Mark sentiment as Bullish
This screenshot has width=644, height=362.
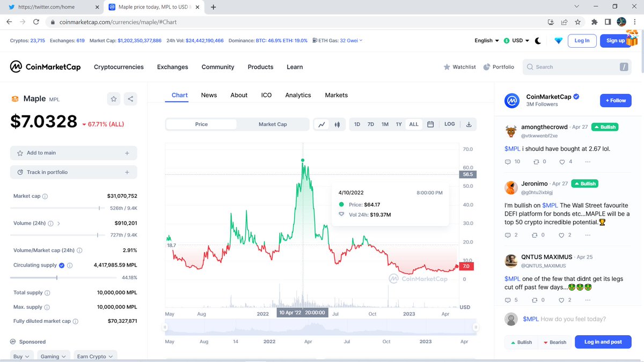coord(521,342)
